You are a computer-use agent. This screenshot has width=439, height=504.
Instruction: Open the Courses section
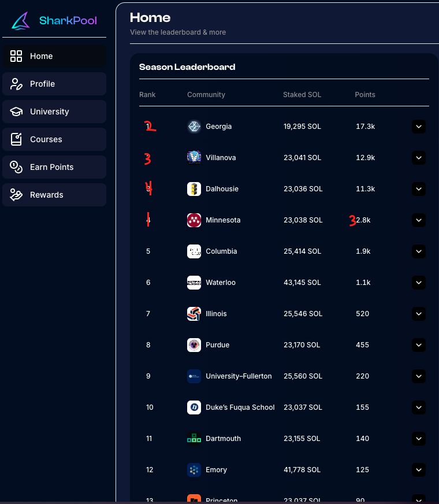[x=54, y=139]
